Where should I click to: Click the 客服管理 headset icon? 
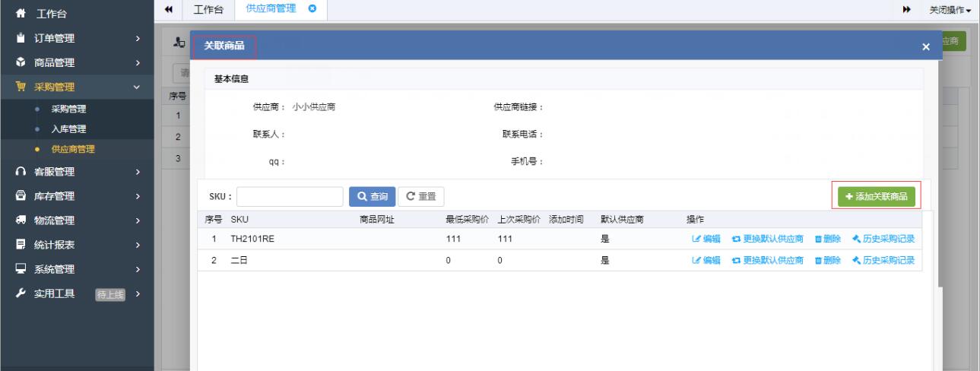[20, 172]
